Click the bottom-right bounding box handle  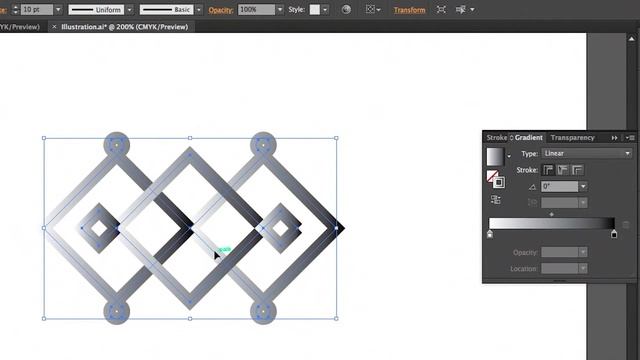[336, 318]
